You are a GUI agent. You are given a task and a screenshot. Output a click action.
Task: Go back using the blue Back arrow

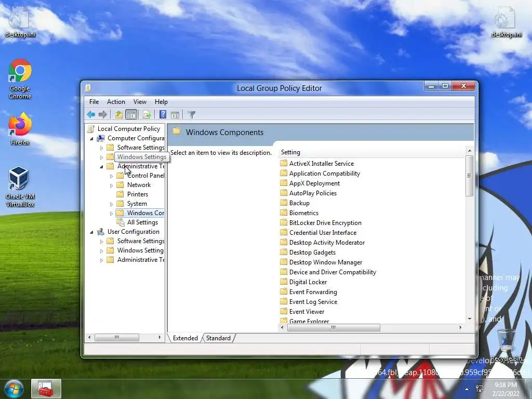point(91,115)
